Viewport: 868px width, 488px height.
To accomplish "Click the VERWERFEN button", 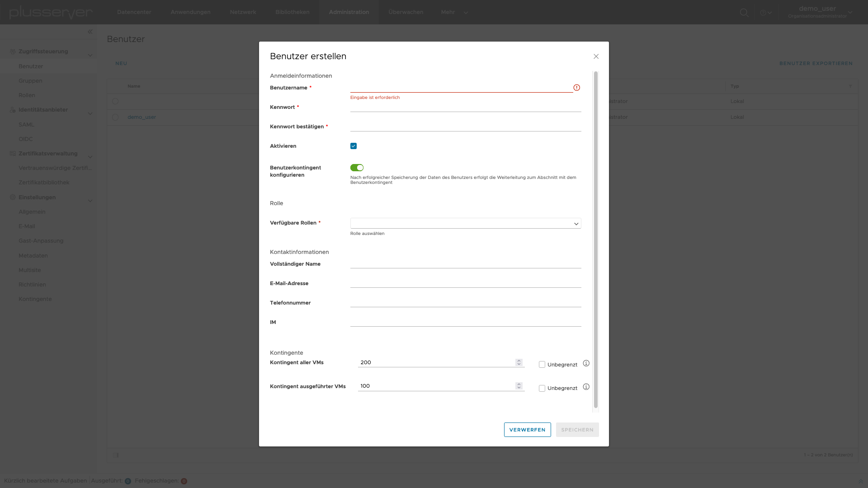I will [x=527, y=430].
